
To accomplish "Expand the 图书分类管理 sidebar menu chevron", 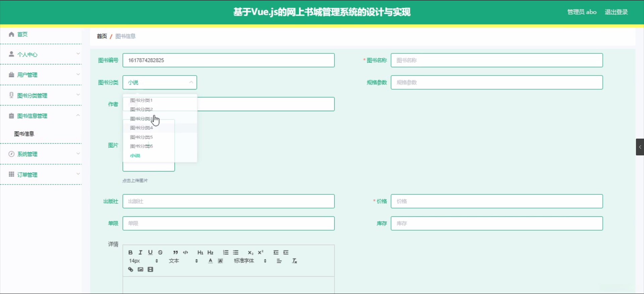I will pos(78,95).
